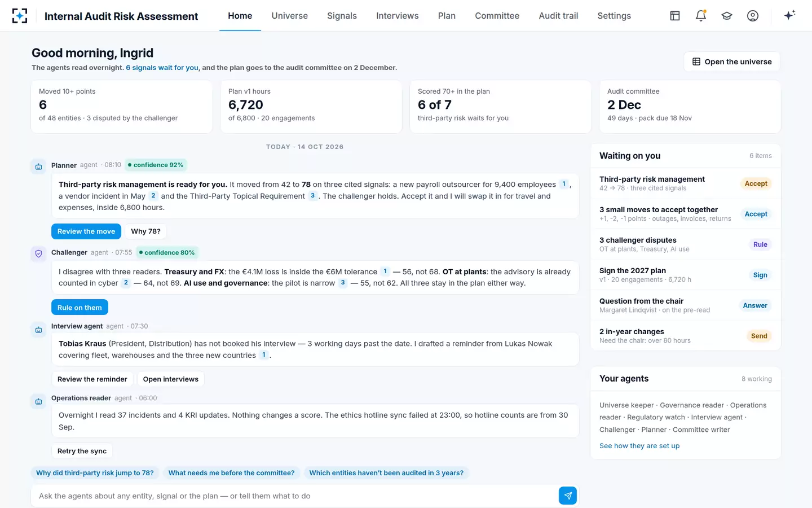812x508 pixels.
Task: Open the graduation cap learning icon
Action: [x=727, y=16]
